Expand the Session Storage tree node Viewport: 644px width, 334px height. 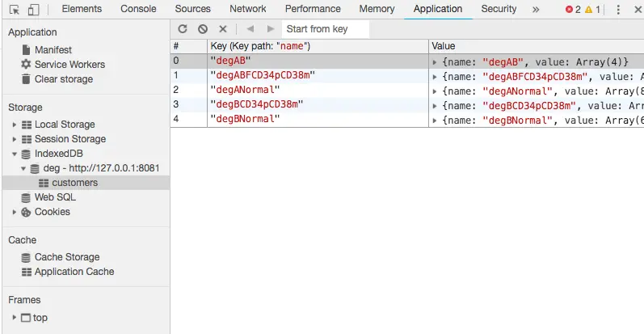[15, 139]
